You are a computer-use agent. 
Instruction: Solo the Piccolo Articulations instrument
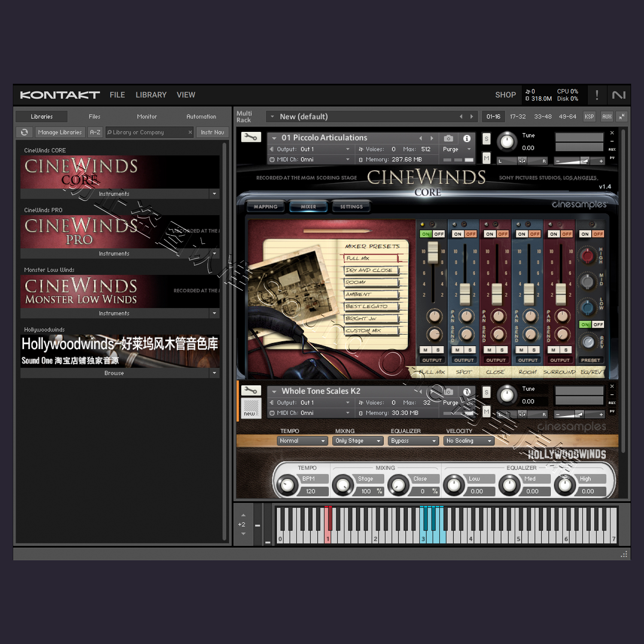coord(486,139)
